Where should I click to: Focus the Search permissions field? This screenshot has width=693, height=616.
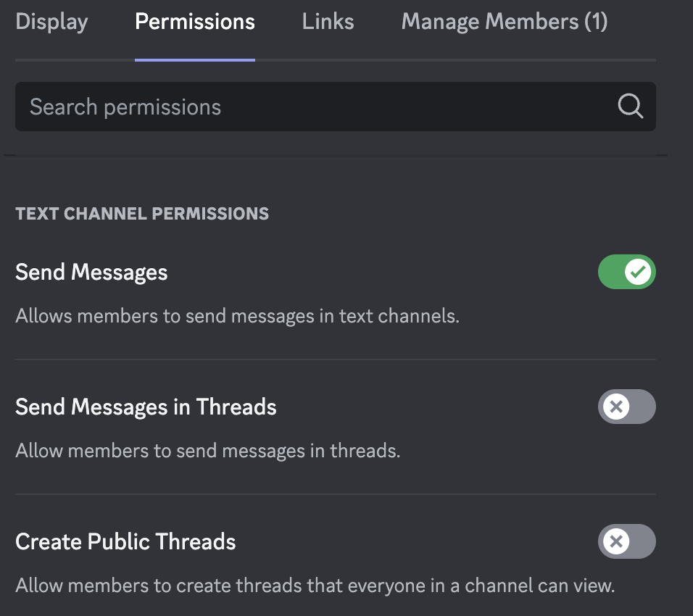(x=336, y=107)
